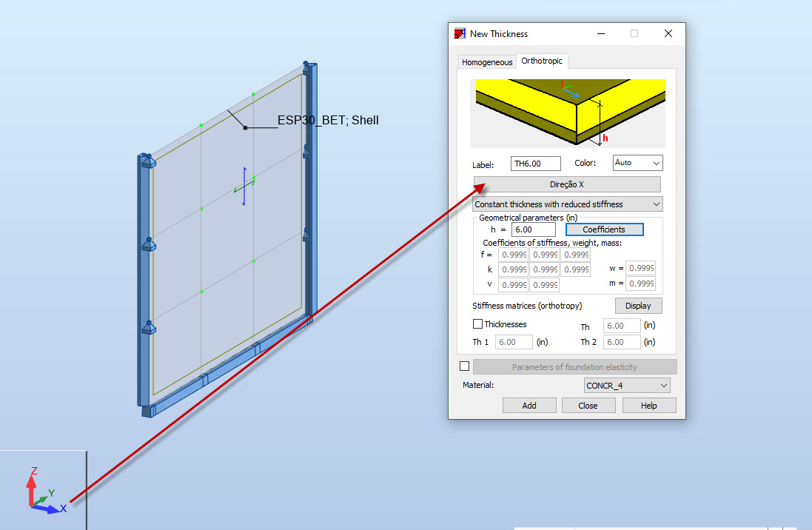Open the Color dropdown set to Auto
This screenshot has height=530, width=812.
click(x=637, y=163)
